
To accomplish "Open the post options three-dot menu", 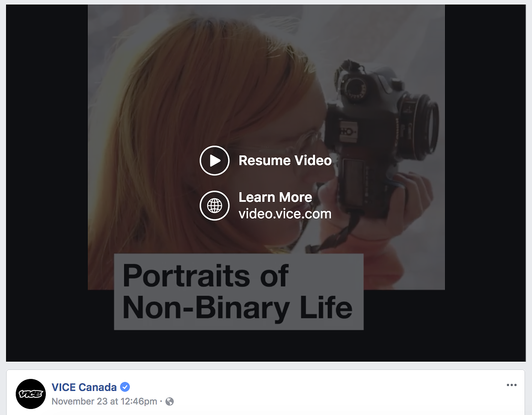I will [x=511, y=385].
